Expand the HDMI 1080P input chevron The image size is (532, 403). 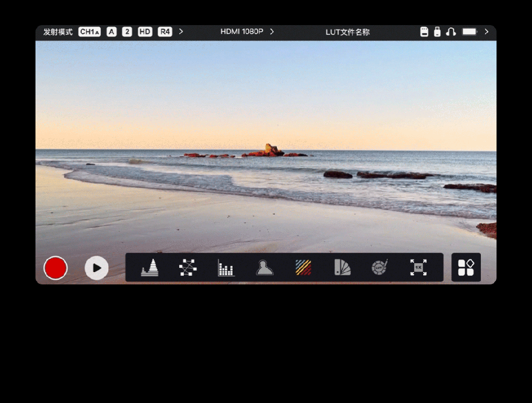point(272,31)
